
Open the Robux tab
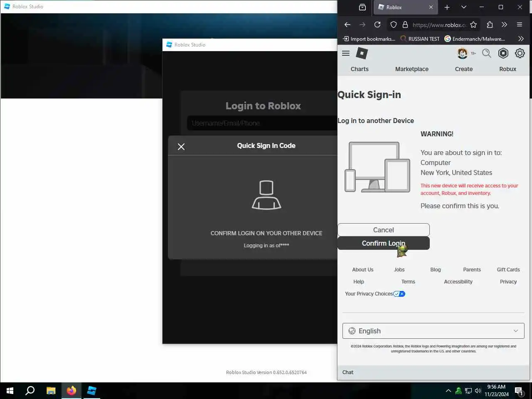[x=508, y=69]
